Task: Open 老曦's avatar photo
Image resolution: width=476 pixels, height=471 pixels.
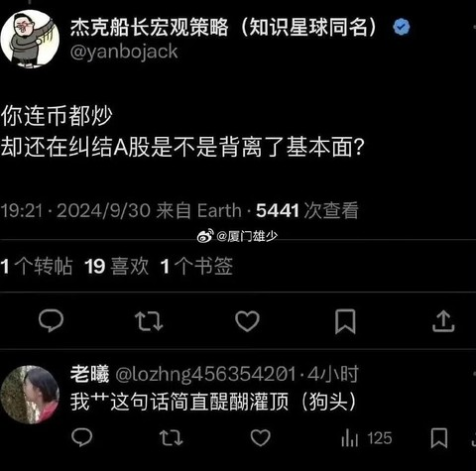Action: [x=30, y=395]
